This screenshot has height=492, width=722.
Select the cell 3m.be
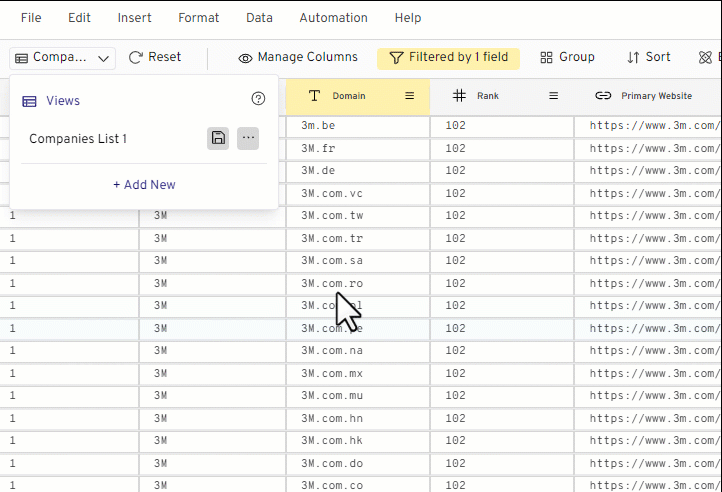click(358, 126)
